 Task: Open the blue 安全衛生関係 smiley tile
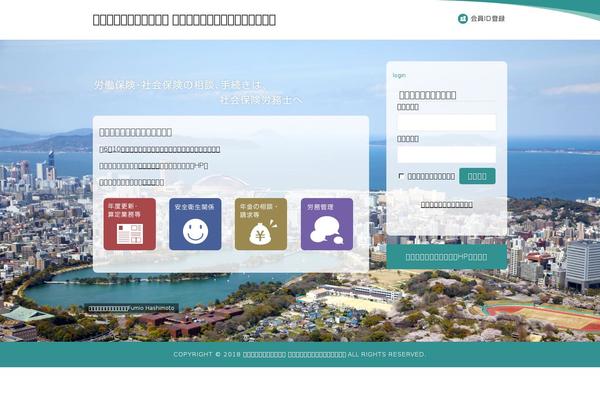[195, 224]
